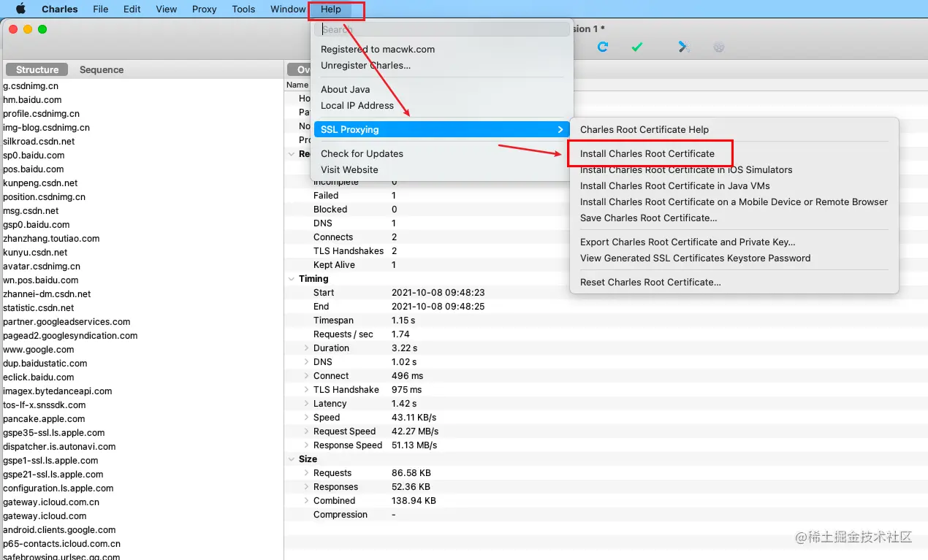The width and height of the screenshot is (928, 560).
Task: Select host profile.csdnimg.cn
Action: pos(41,113)
